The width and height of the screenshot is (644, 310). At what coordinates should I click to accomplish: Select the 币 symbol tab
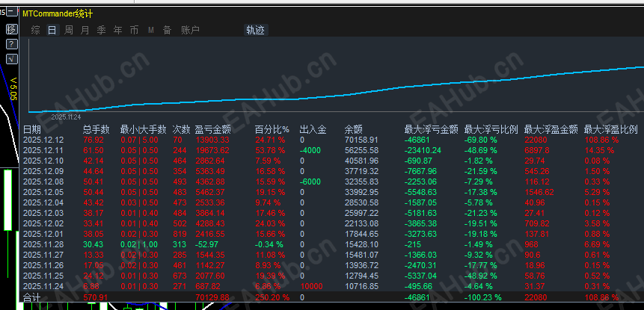[135, 30]
